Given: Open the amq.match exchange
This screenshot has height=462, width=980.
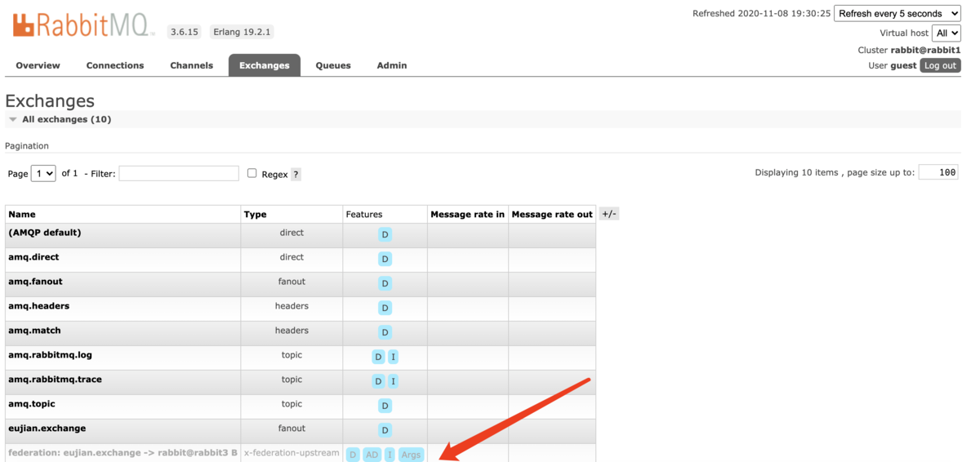Looking at the screenshot, I should 34,331.
